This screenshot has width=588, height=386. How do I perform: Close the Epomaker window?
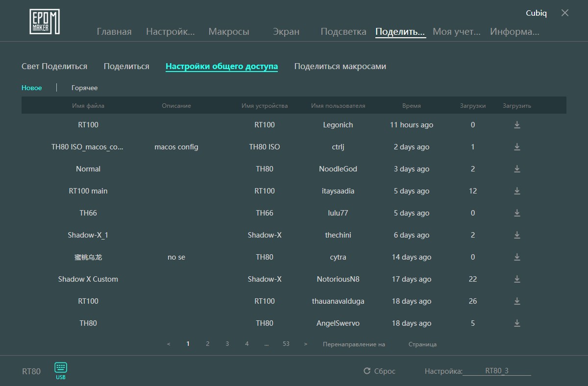tap(565, 13)
